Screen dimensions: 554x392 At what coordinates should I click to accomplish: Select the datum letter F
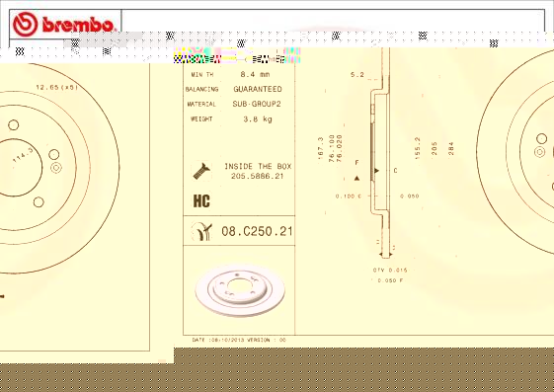pos(356,163)
